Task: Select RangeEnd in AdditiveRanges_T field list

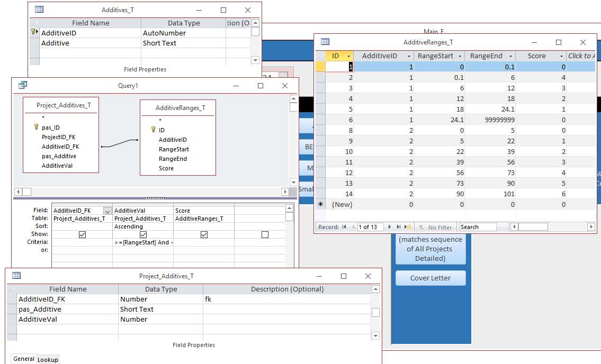Action: (173, 159)
